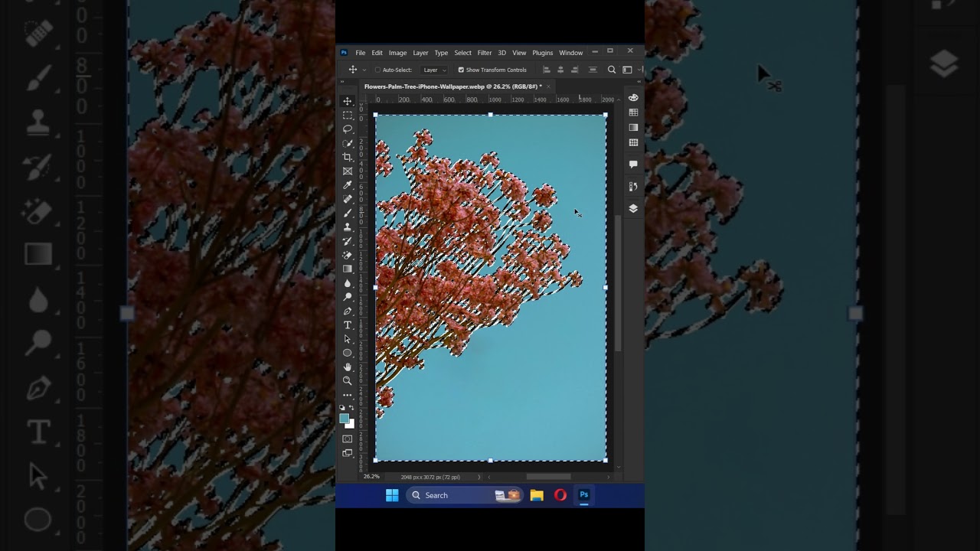Change the screen mode

coord(348,453)
